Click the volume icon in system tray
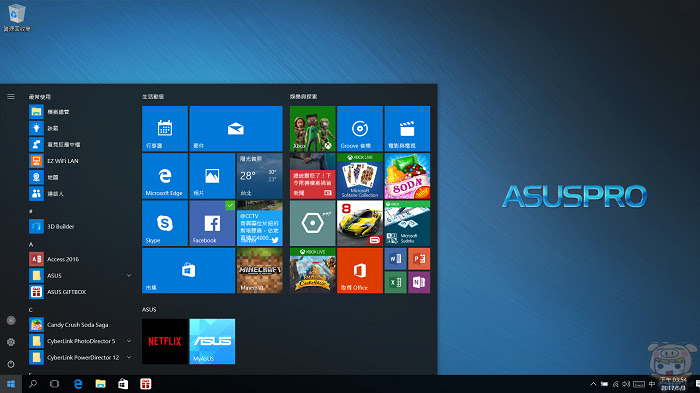Screen dimensions: 700x393 click(x=626, y=384)
